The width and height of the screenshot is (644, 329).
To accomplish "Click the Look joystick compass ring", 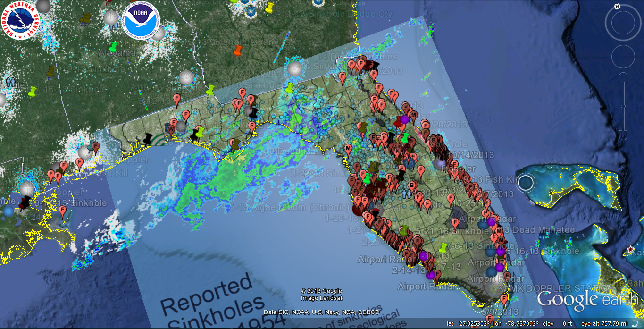I will 623,23.
